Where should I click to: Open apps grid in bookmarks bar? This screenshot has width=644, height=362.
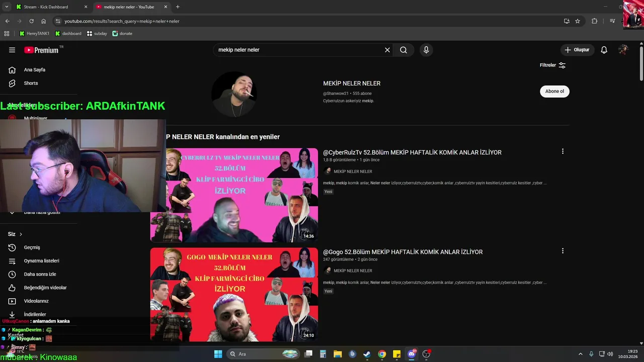7,33
